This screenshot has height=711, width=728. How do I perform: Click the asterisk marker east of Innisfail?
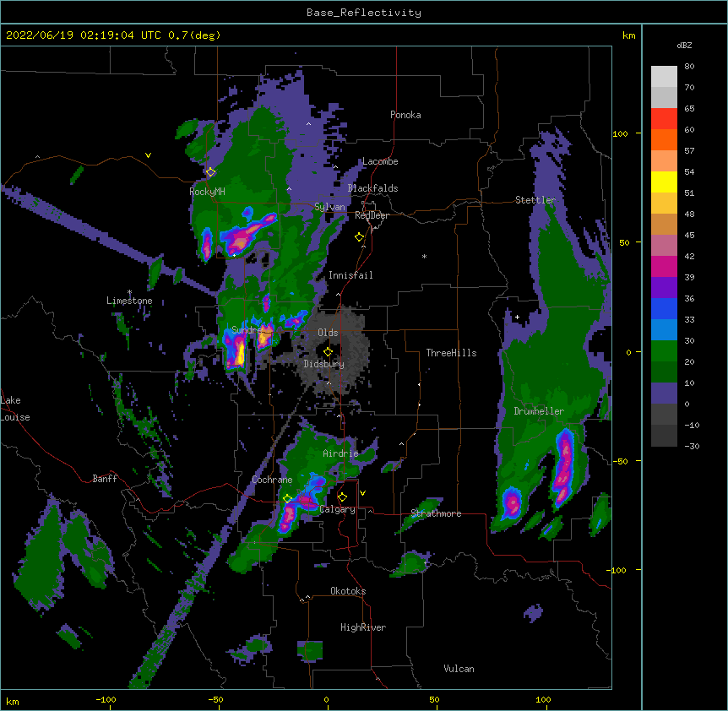424,256
